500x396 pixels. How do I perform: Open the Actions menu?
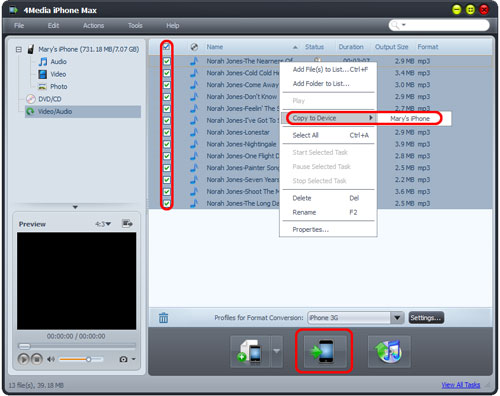[94, 26]
